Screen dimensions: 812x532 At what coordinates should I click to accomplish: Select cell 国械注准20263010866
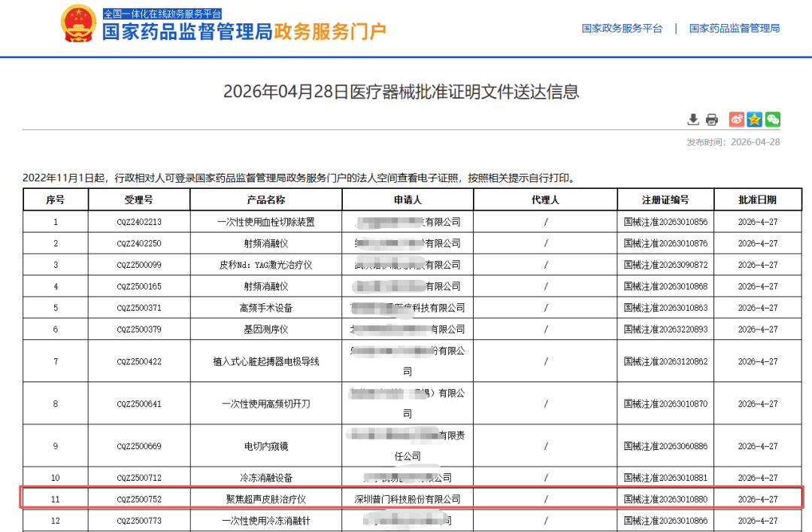665,521
